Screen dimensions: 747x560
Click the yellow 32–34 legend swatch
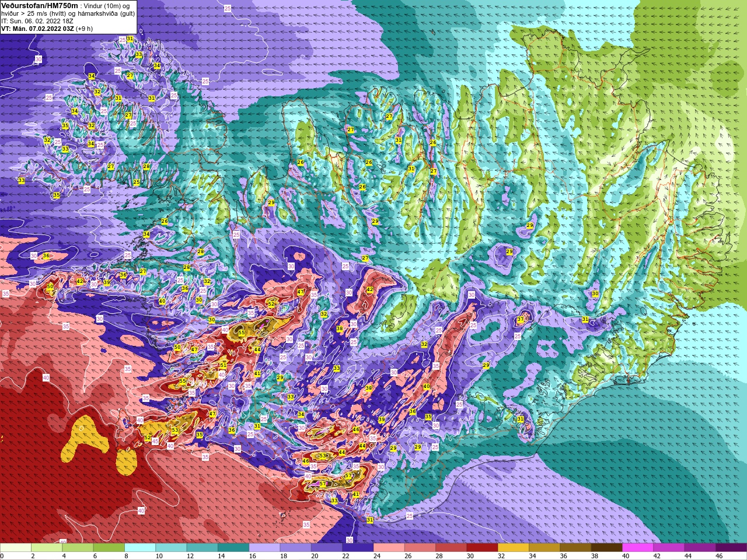pyautogui.click(x=514, y=548)
